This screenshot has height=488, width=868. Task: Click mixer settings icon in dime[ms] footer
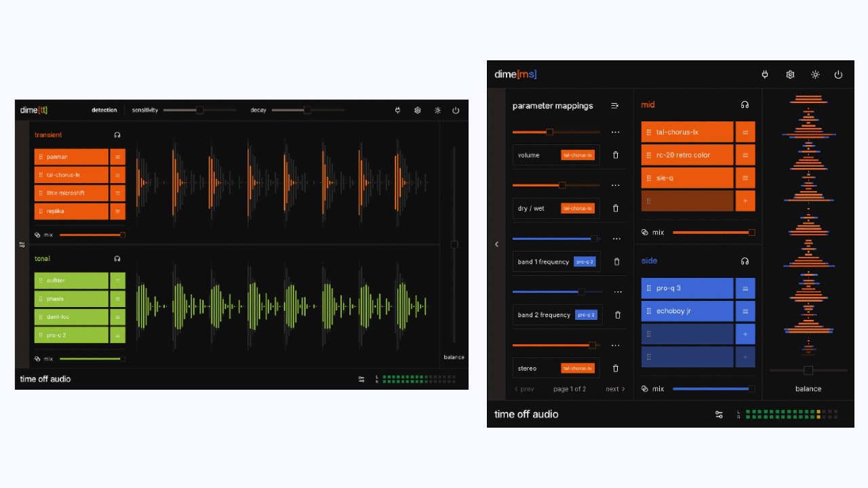(719, 414)
